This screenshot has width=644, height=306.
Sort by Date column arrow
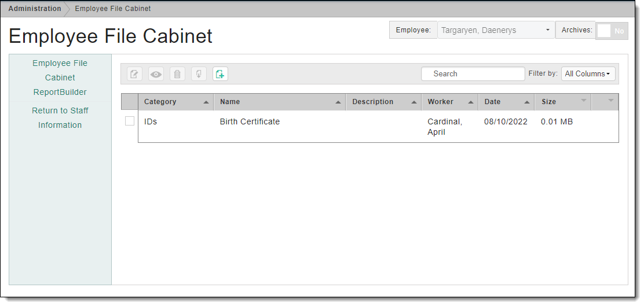click(x=527, y=102)
